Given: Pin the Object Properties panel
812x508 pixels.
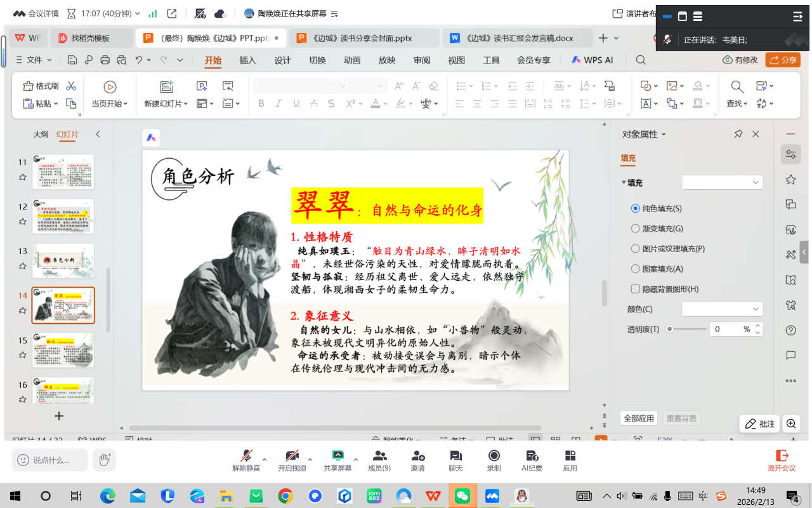Looking at the screenshot, I should (x=738, y=134).
